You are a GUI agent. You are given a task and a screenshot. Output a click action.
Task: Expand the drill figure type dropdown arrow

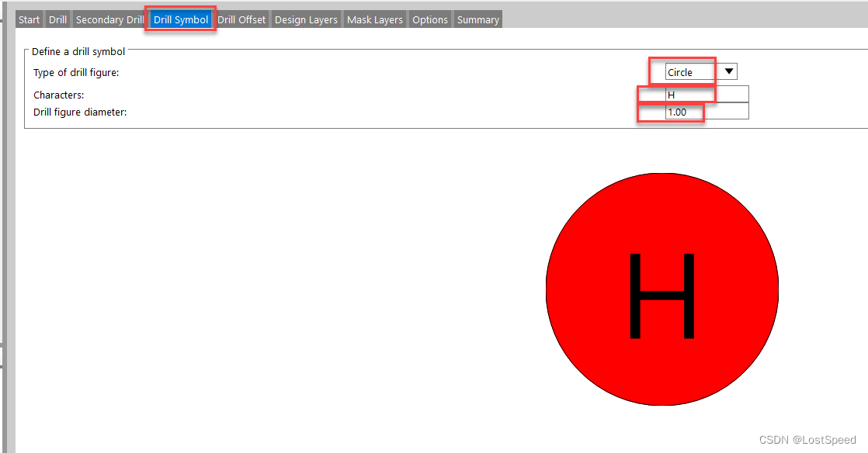pos(728,71)
